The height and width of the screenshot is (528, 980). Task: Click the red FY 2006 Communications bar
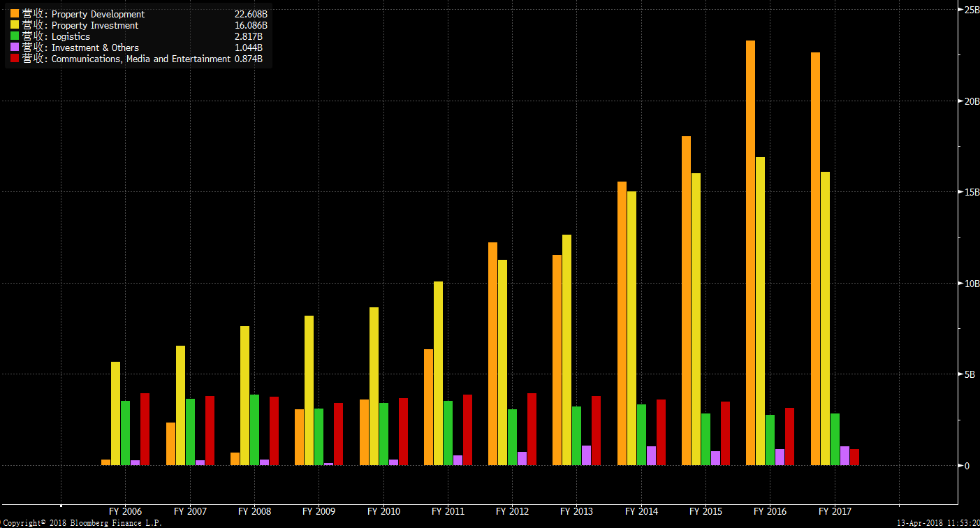point(145,429)
